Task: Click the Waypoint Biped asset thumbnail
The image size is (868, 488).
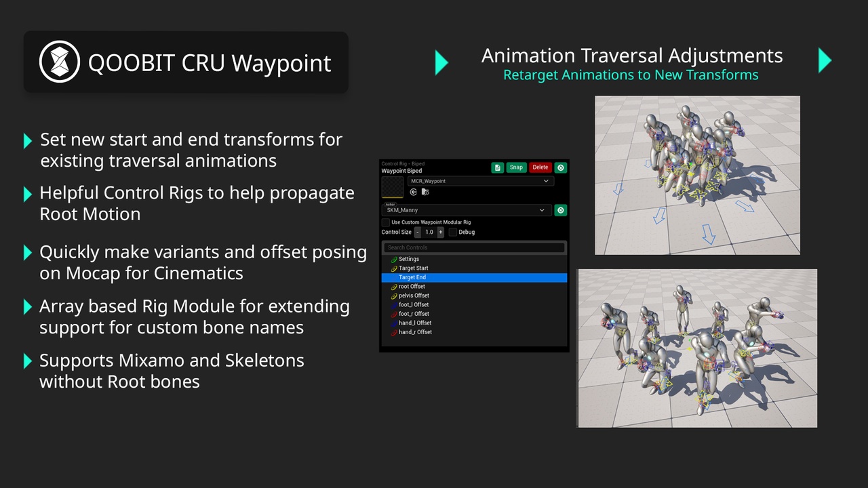Action: [393, 187]
